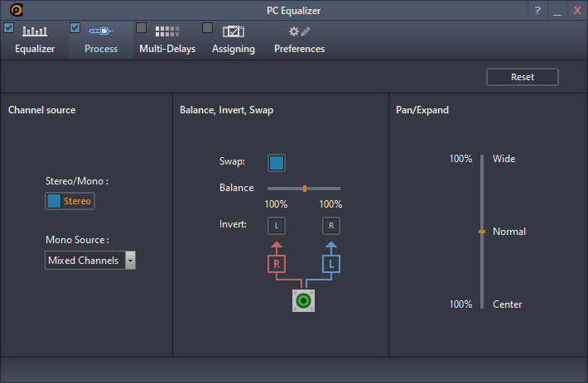
Task: Click the green speaker output icon
Action: [x=303, y=300]
